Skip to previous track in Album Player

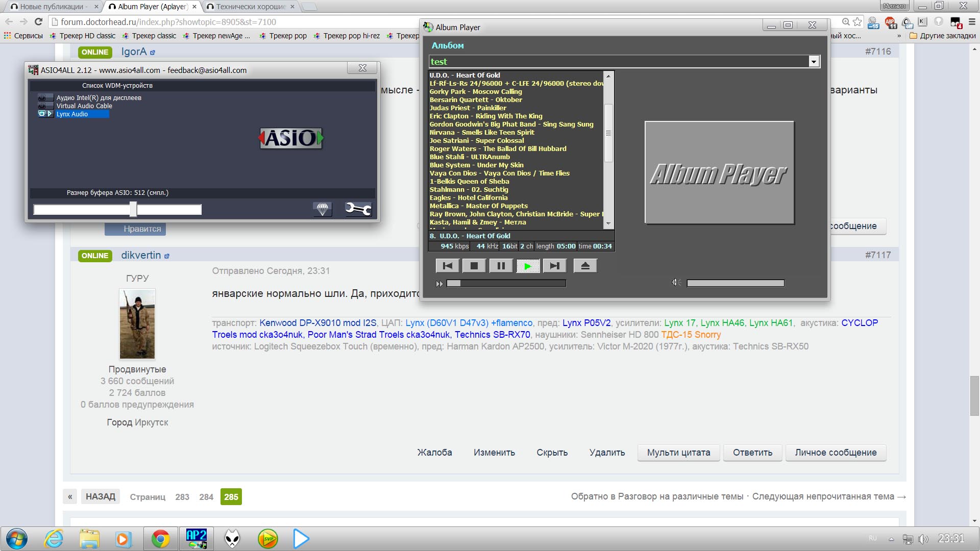click(x=448, y=266)
